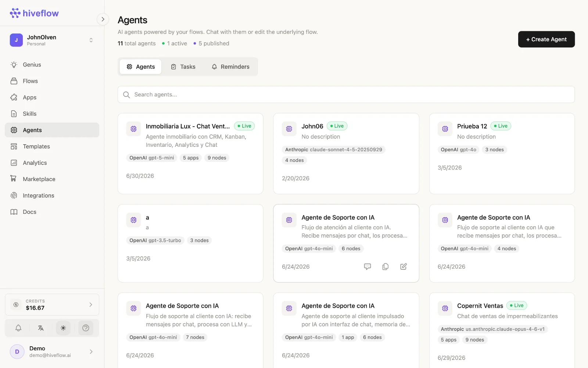Click the OpenAI gpt-4o tag on Priueba 12
The width and height of the screenshot is (588, 368).
(459, 150)
